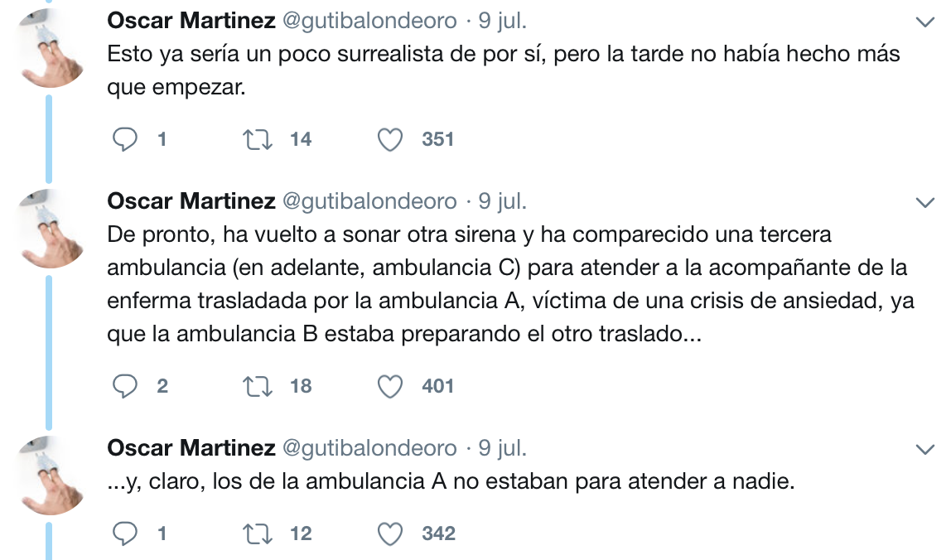Open Oscar Martinez profile from first tweet

pyautogui.click(x=191, y=21)
